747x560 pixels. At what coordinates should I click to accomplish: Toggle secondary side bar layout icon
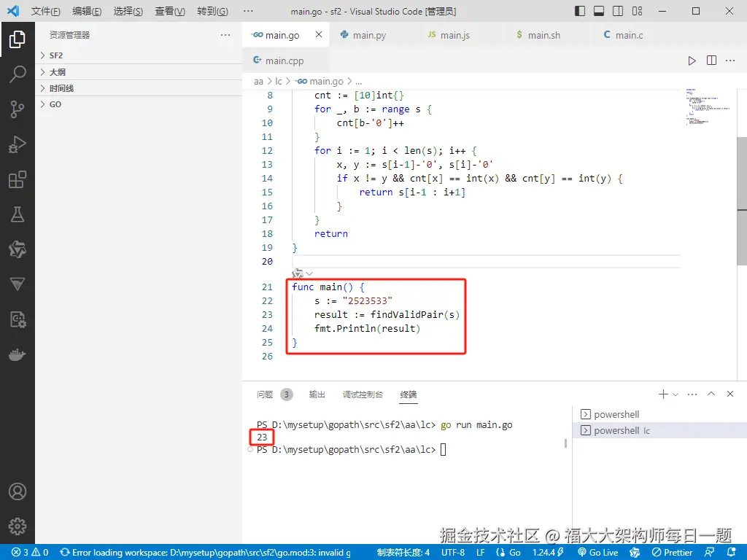618,11
